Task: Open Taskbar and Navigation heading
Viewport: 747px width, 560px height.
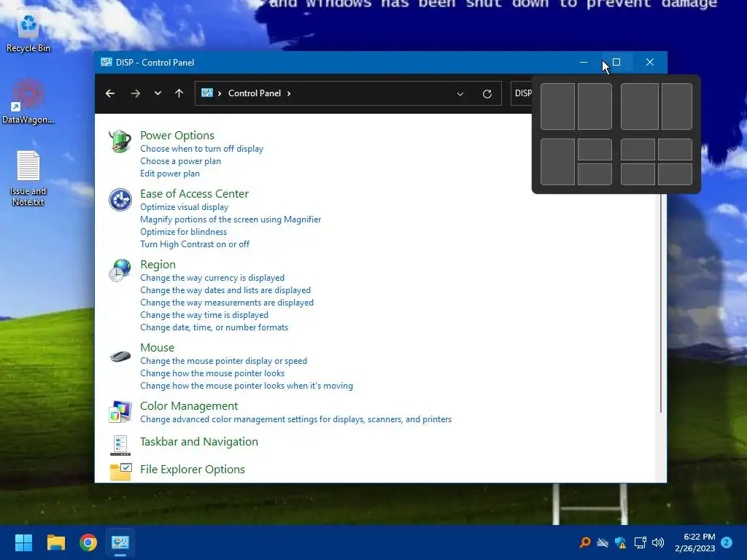Action: [x=199, y=441]
